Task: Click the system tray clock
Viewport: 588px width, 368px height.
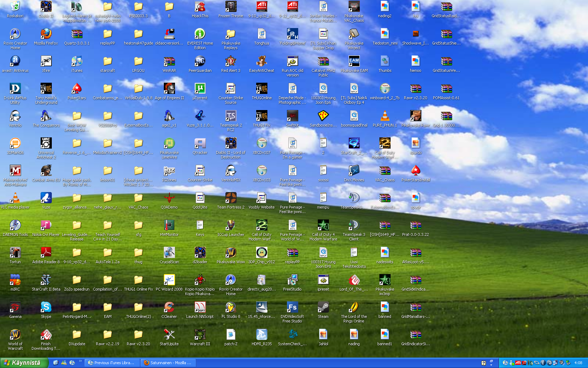Action: click(x=578, y=363)
